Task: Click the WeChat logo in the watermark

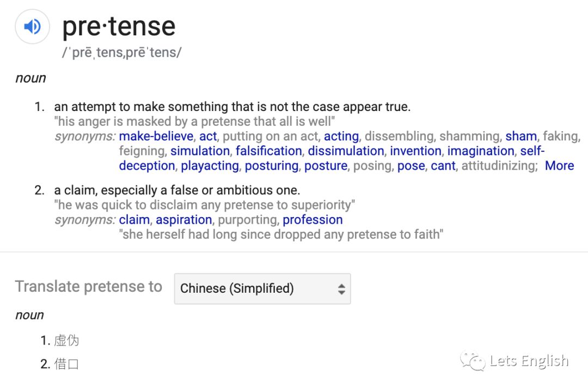Action: pos(473,361)
